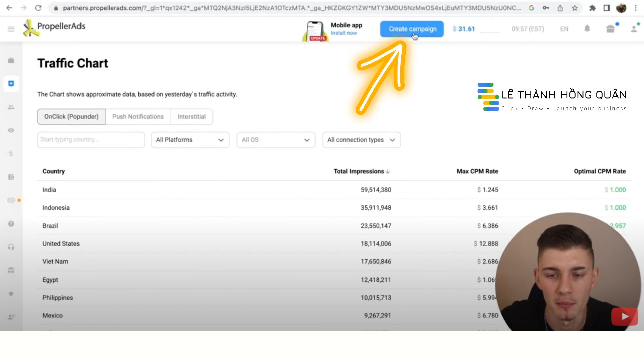Open the finance dollar icon in sidebar
Image resolution: width=644 pixels, height=362 pixels.
coord(11,154)
